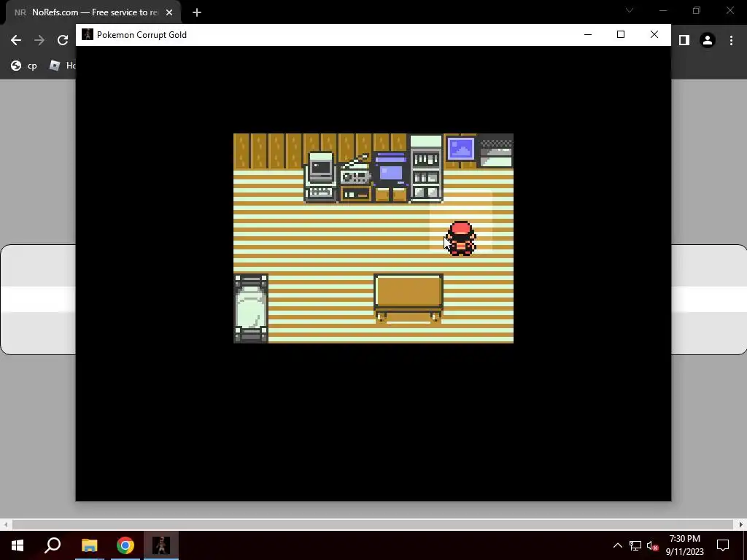Click the bed in the room's corner
Viewport: 747px width, 560px height.
(x=251, y=308)
